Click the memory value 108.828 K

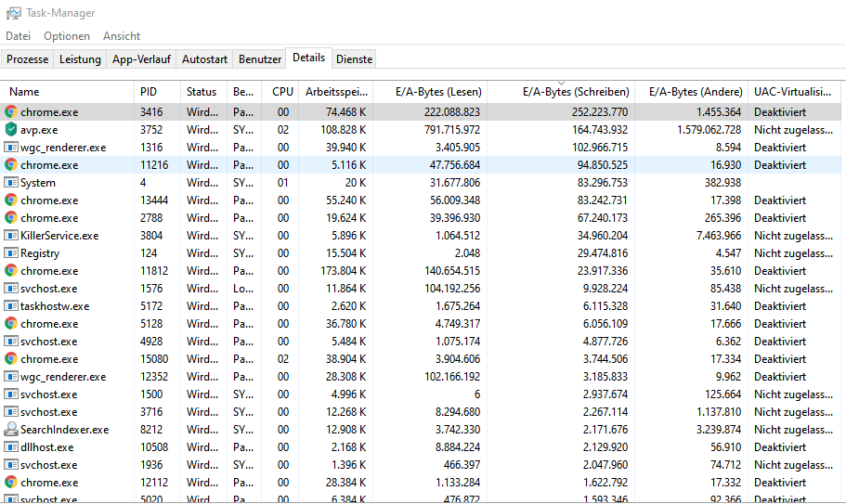344,130
